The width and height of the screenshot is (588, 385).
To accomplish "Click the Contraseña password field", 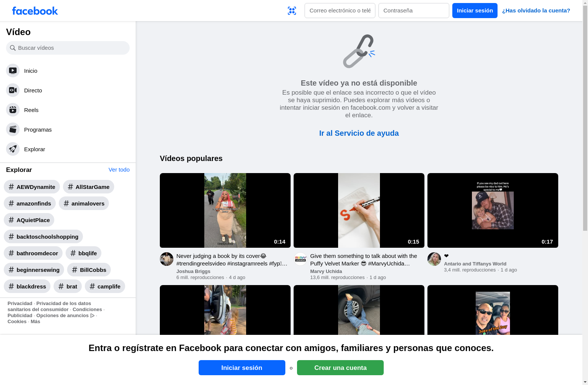I will (414, 11).
